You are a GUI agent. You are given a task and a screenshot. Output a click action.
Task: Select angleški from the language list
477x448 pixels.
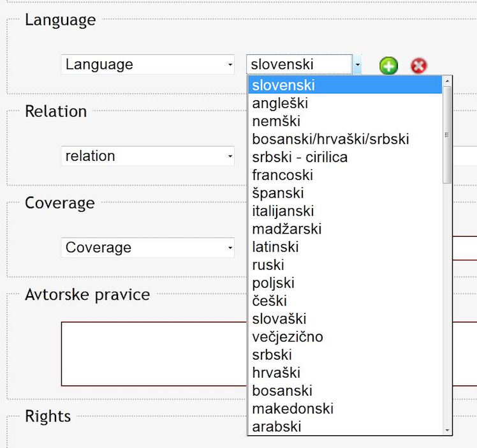click(x=280, y=103)
